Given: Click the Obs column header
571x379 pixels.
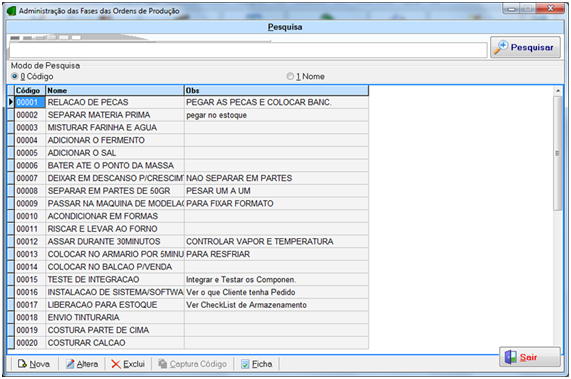Looking at the screenshot, I should (x=276, y=90).
